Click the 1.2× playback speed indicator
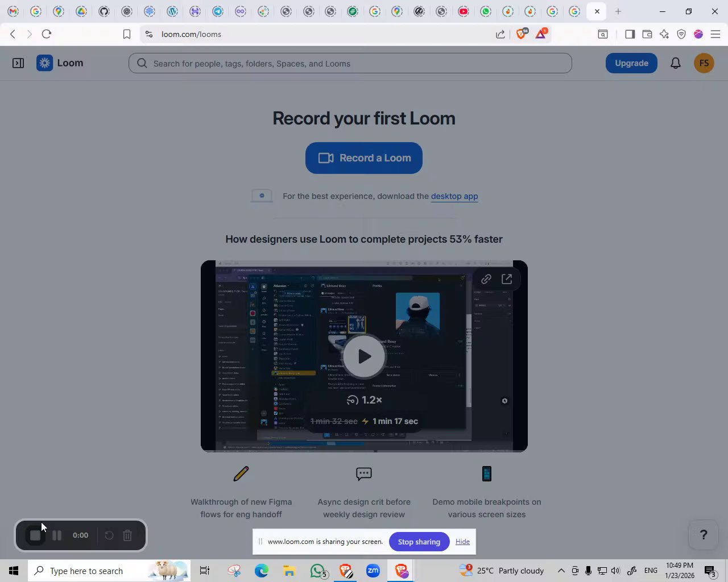Viewport: 728px width, 582px height. pos(364,400)
